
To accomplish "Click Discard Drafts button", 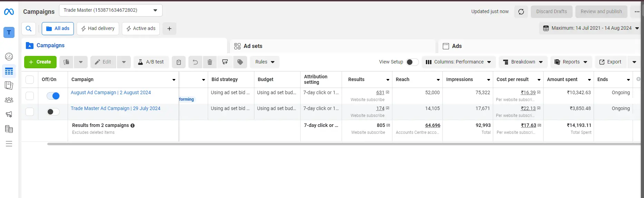I will (552, 12).
